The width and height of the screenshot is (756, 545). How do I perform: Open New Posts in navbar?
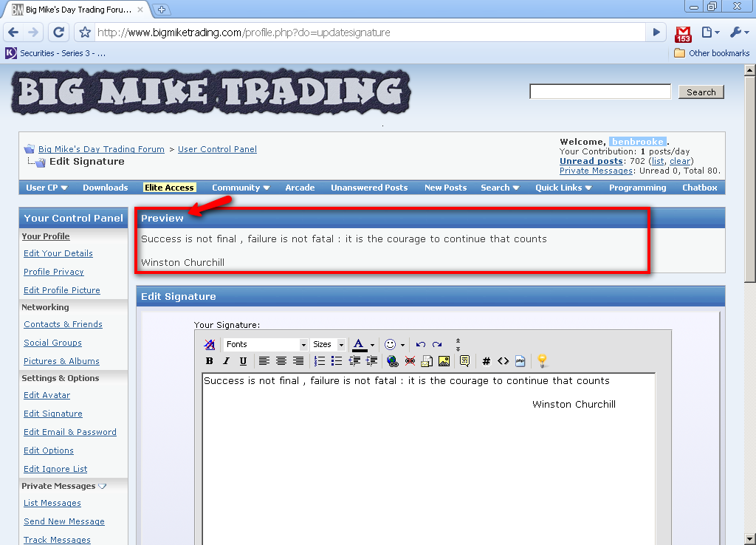tap(445, 188)
